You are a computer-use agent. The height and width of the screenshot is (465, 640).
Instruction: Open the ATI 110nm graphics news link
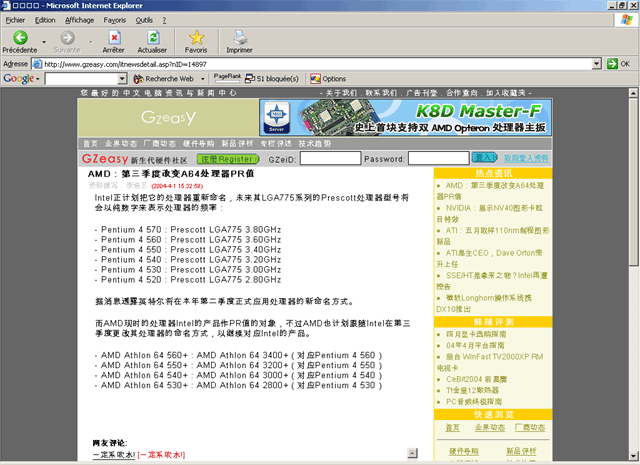[x=493, y=236]
